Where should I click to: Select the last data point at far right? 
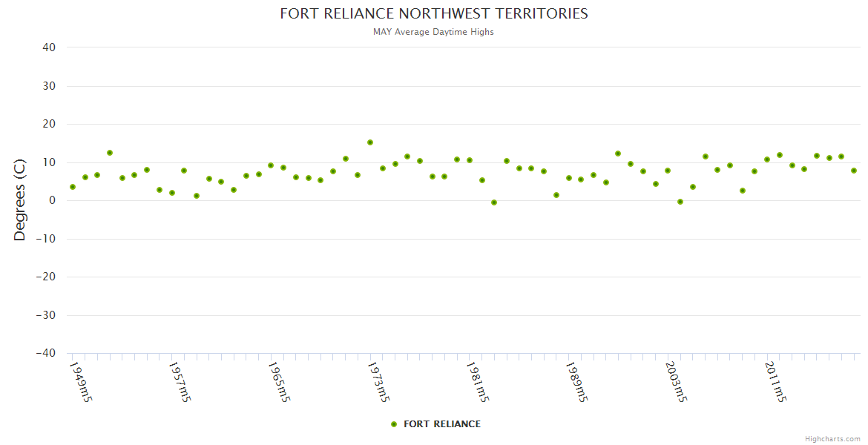click(x=854, y=171)
